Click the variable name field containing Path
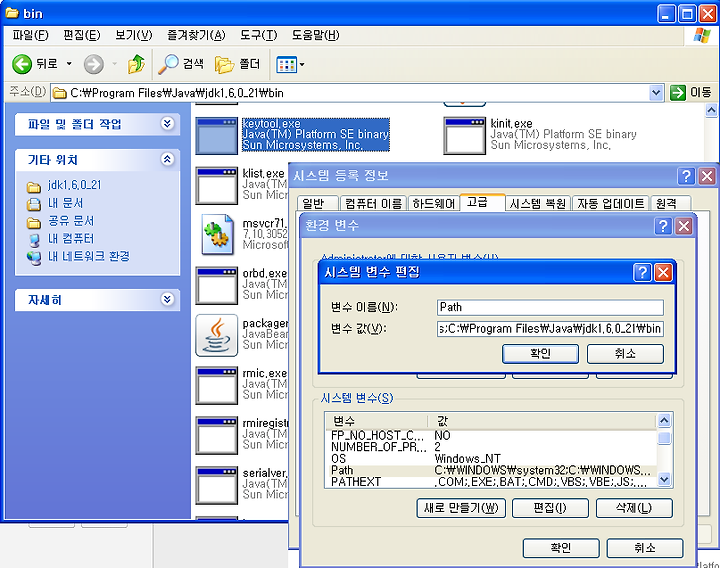Image resolution: width=720 pixels, height=568 pixels. [550, 307]
